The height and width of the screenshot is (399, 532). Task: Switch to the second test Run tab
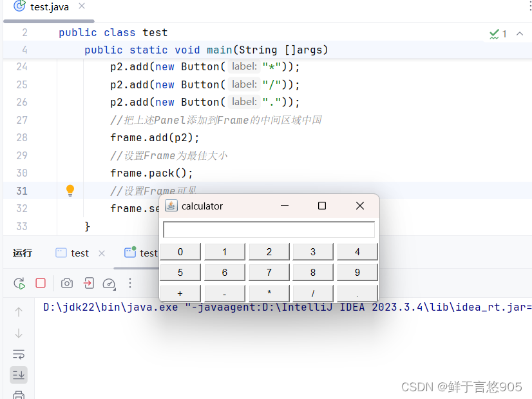(x=141, y=253)
